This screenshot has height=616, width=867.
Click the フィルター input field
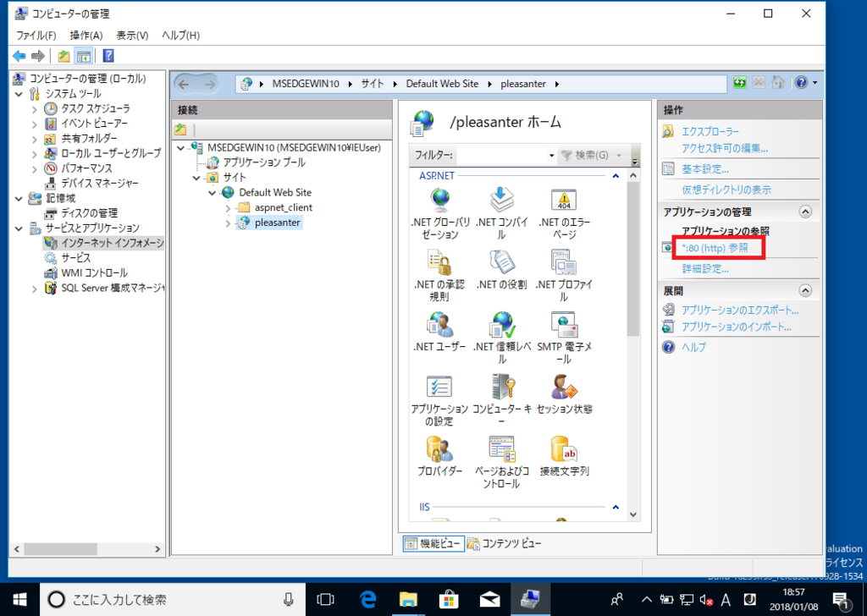click(501, 156)
